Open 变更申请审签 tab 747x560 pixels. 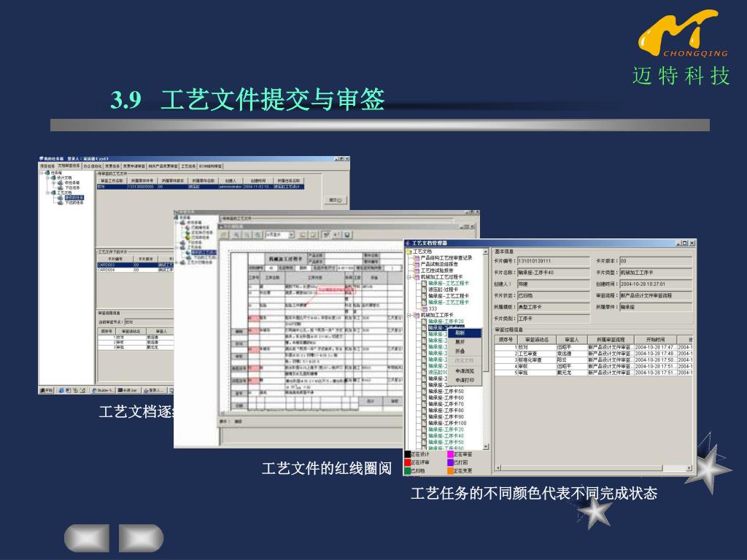click(134, 166)
